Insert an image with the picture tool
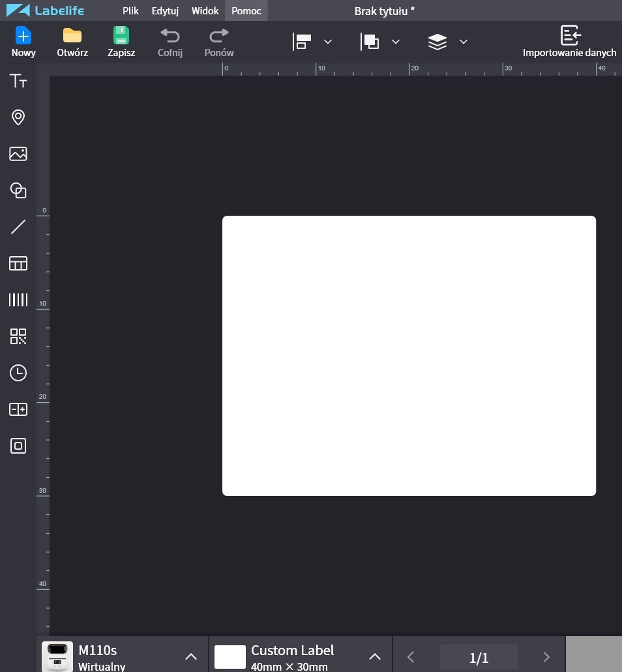This screenshot has width=622, height=672. (x=18, y=154)
